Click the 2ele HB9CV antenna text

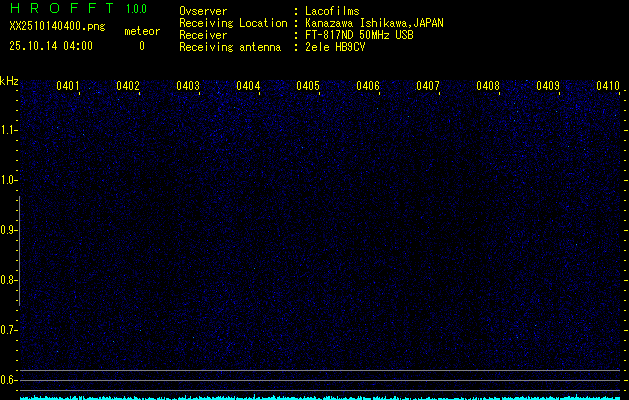[x=339, y=47]
